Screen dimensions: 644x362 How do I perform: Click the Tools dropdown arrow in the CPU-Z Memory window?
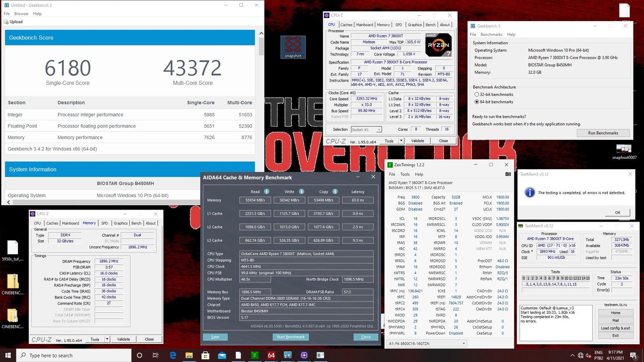[x=107, y=339]
